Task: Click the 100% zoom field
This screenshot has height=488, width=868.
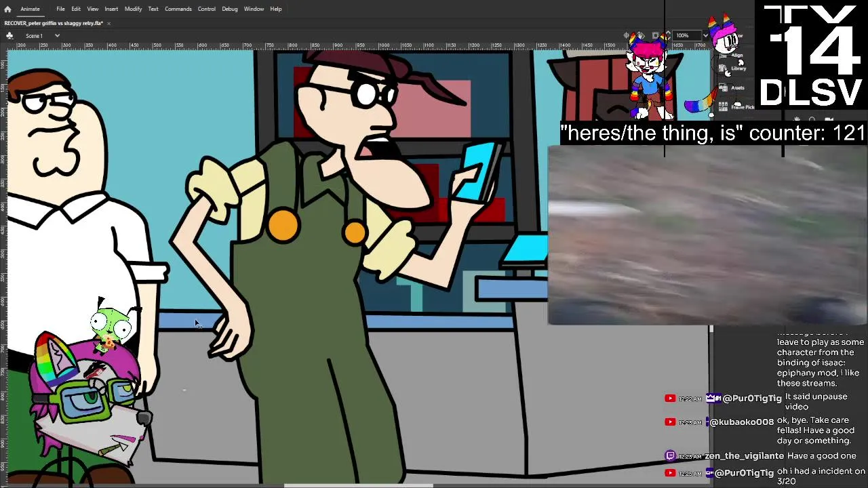Action: [x=686, y=35]
